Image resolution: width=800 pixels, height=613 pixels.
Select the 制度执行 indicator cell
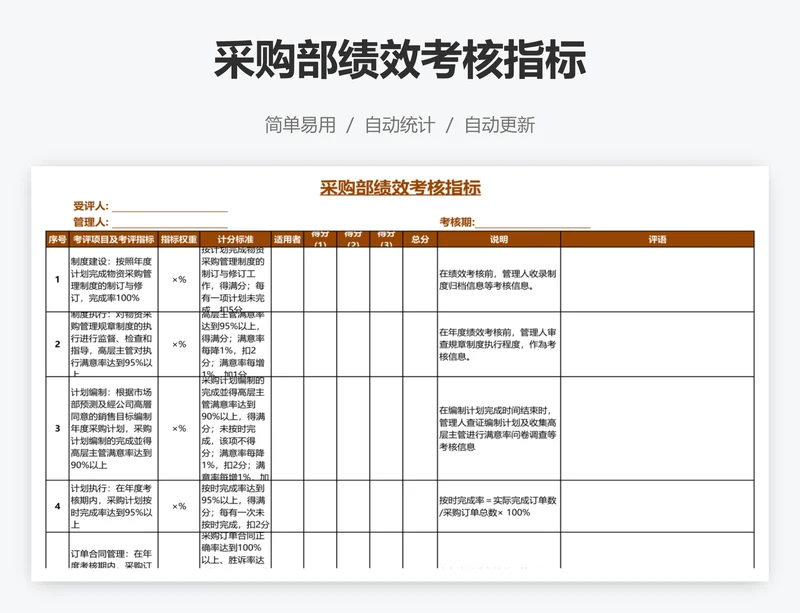(114, 344)
